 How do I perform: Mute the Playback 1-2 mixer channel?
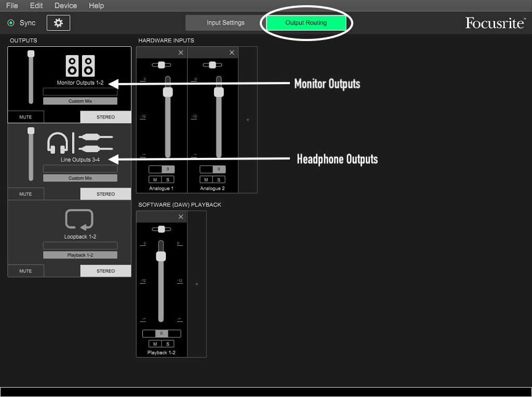pos(155,344)
